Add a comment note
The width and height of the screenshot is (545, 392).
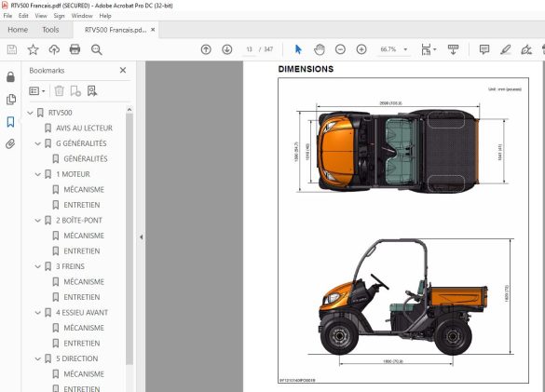(x=484, y=49)
